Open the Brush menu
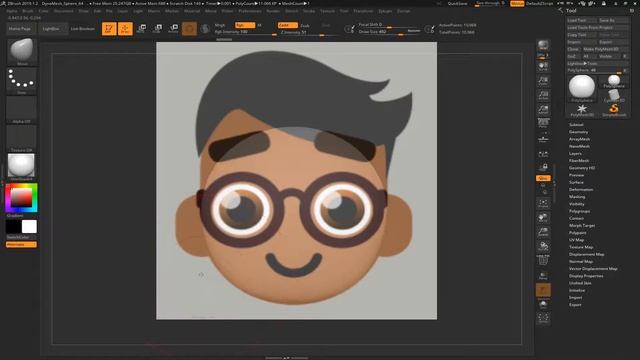 [28, 11]
